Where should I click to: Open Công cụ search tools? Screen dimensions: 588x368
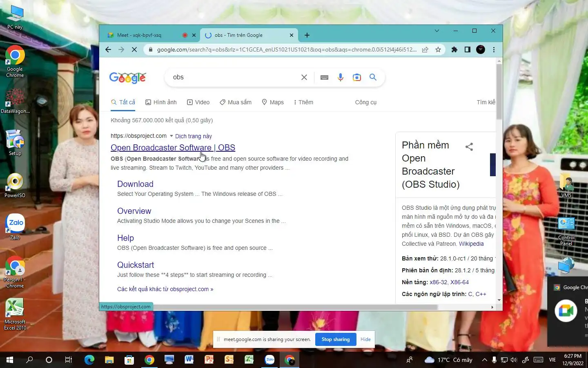pyautogui.click(x=366, y=102)
